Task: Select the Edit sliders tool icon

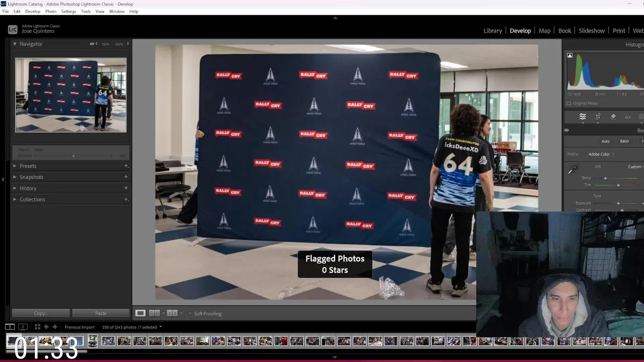Action: pos(583,117)
